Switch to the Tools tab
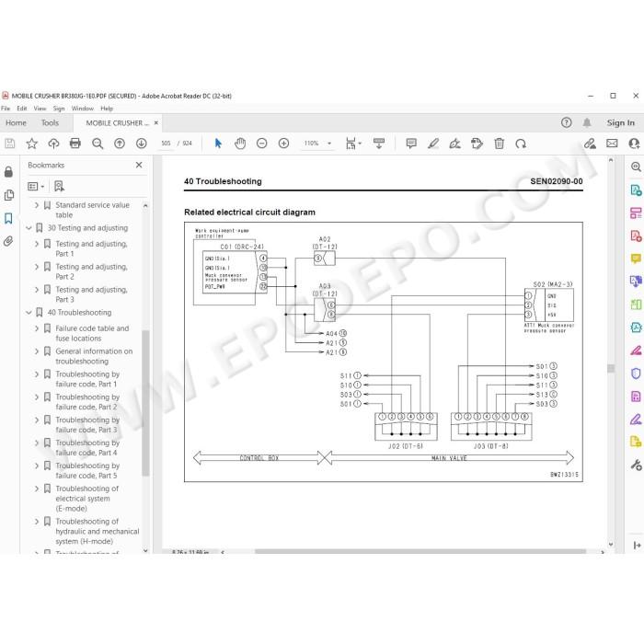The width and height of the screenshot is (644, 644). [x=50, y=122]
